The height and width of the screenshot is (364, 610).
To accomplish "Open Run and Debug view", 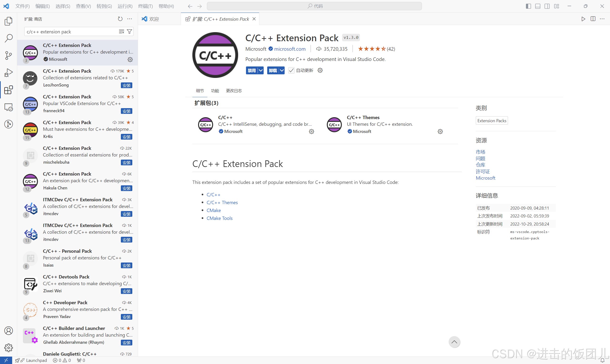I will (8, 73).
